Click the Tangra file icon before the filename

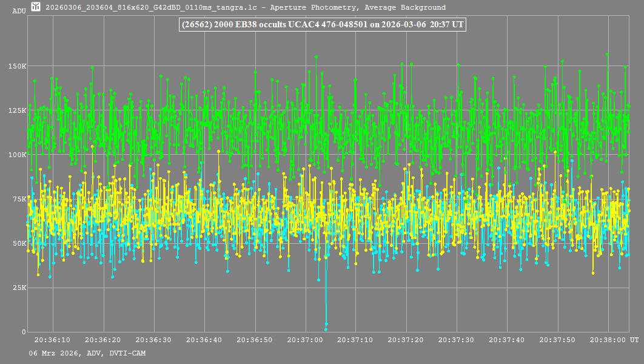click(36, 7)
